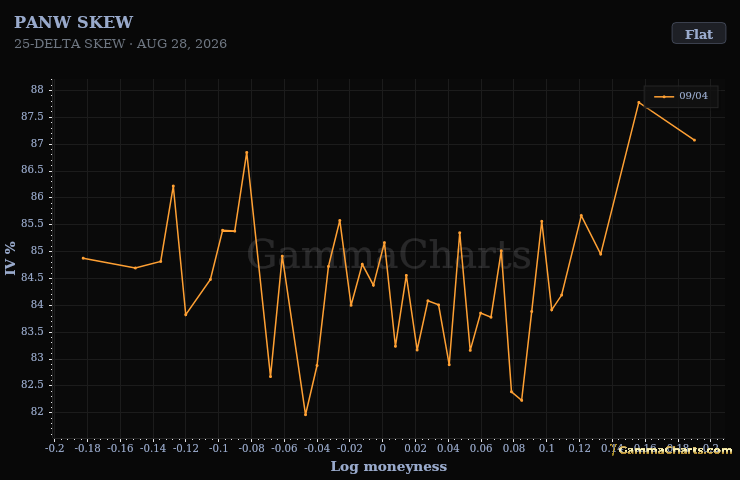Click the y-axis label 88
The image size is (740, 480).
[x=37, y=90]
